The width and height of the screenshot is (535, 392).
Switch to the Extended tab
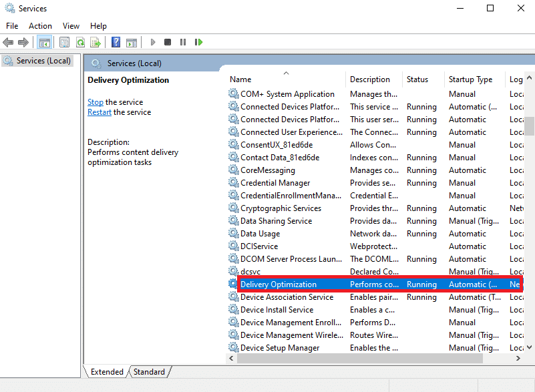coord(107,371)
